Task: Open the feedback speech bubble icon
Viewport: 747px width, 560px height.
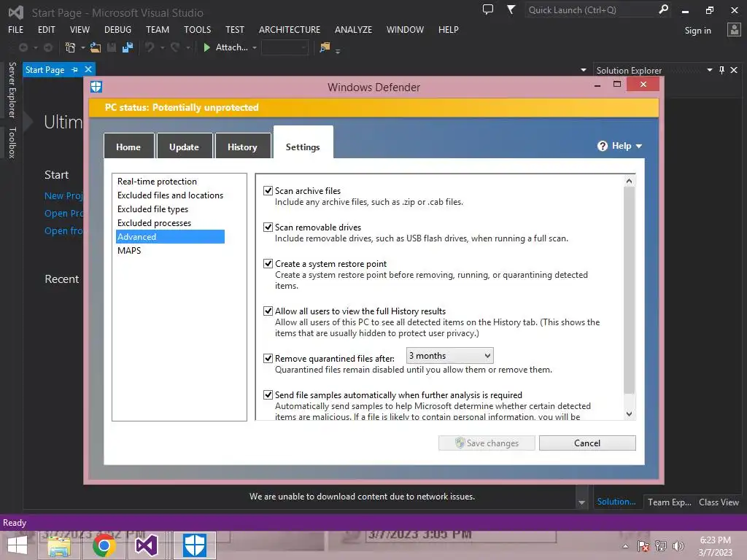Action: 488,9
